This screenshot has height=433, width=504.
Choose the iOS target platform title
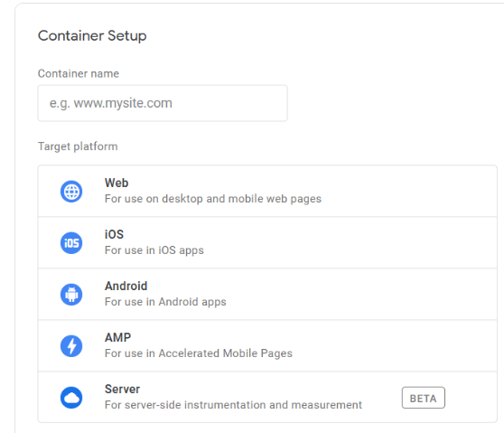coord(114,234)
